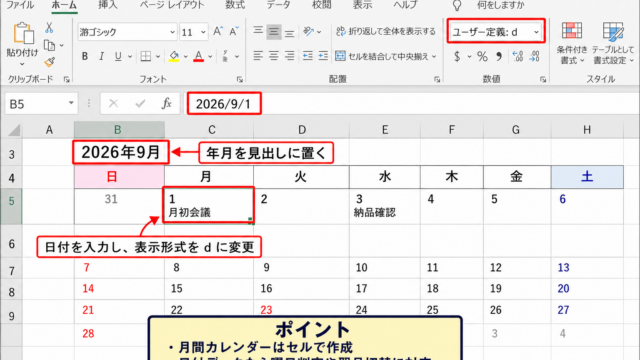Click the formula bar Enter checkmark icon
This screenshot has width=640, height=360.
(140, 104)
